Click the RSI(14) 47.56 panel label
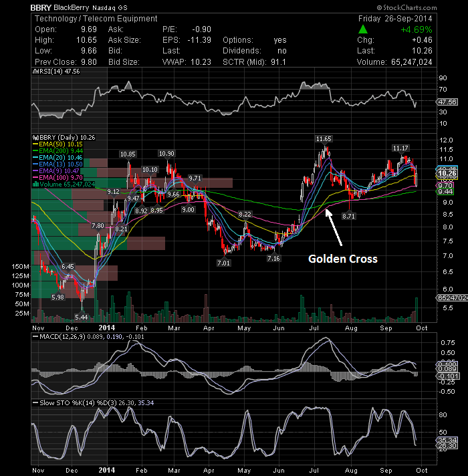Screen dimensions: 468x476 pos(60,72)
